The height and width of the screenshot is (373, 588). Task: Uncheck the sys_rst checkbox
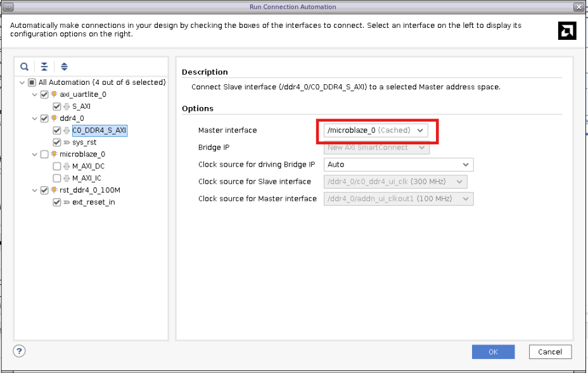[x=57, y=142]
